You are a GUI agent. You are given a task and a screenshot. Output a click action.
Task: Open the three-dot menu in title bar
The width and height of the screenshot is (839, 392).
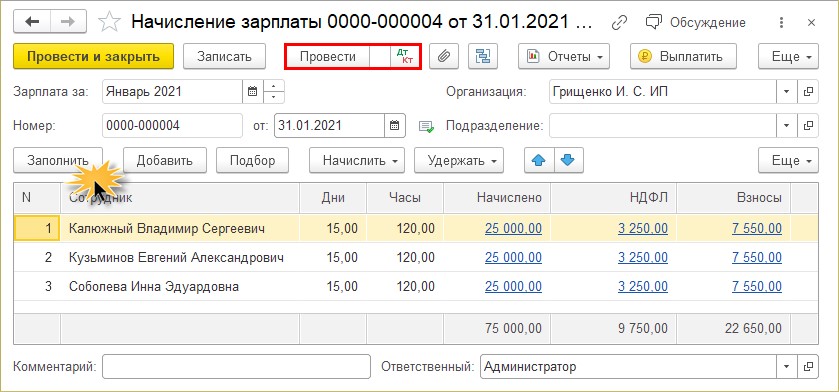782,22
